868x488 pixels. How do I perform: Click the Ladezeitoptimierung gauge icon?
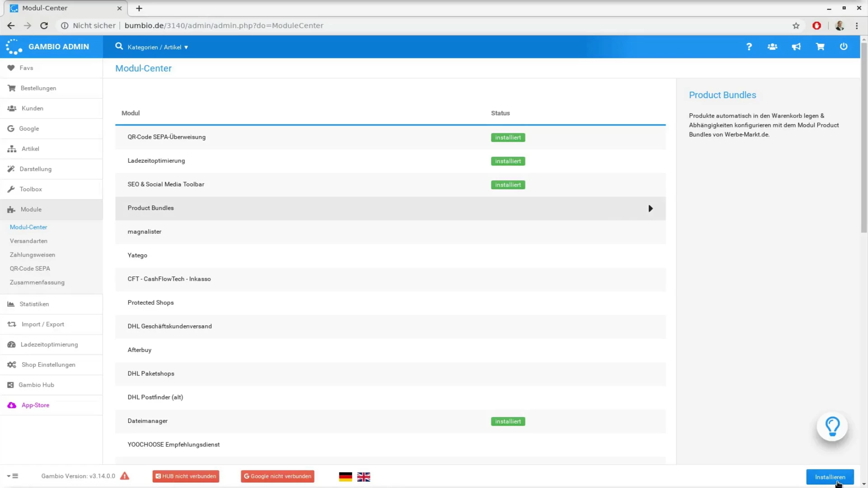click(x=11, y=344)
